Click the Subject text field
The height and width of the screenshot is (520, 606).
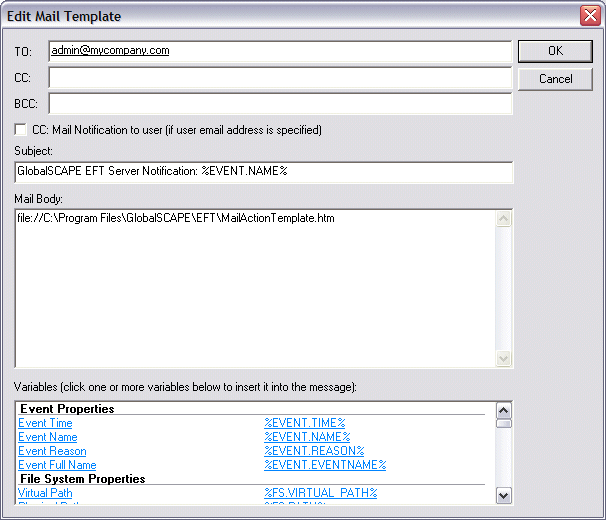(x=264, y=172)
